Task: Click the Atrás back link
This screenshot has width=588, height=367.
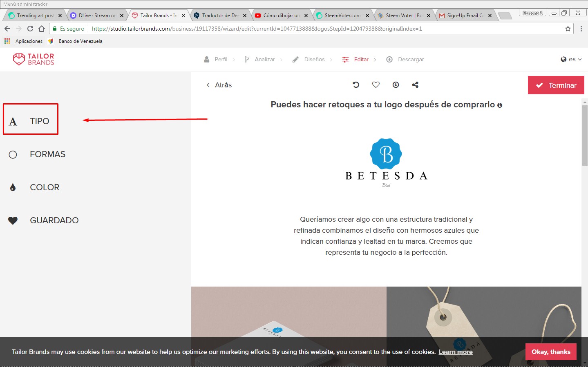Action: tap(219, 85)
